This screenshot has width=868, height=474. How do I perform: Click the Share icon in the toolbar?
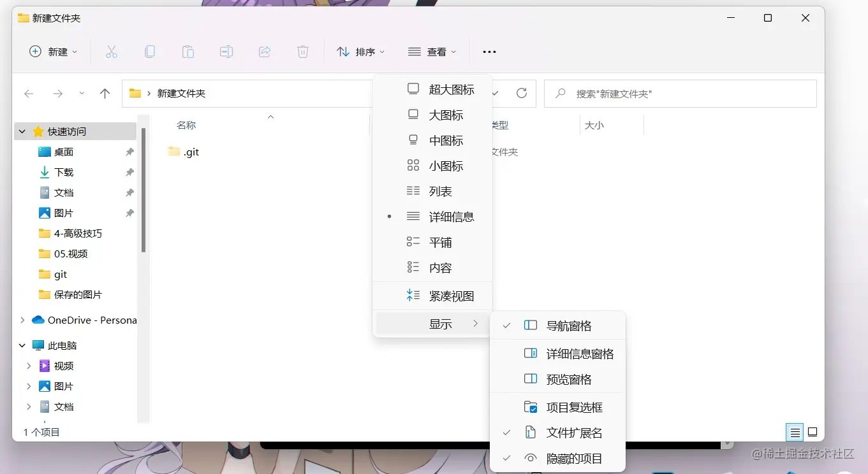tap(265, 52)
